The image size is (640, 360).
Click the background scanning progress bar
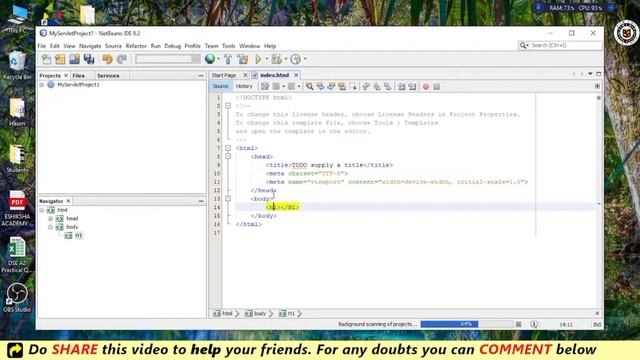point(467,324)
